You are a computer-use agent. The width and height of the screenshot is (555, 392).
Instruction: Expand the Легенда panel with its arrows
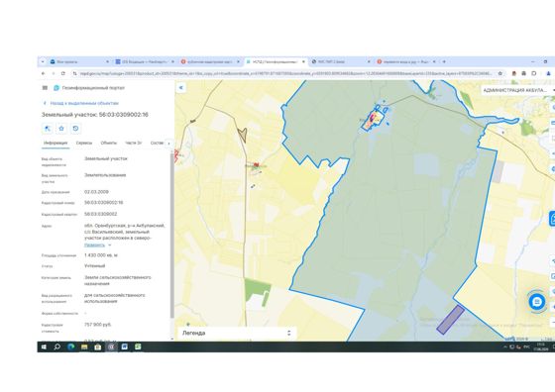coord(289,333)
